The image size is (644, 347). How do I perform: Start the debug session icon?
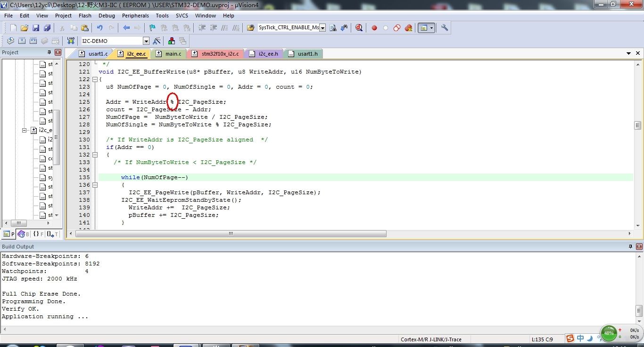(359, 28)
